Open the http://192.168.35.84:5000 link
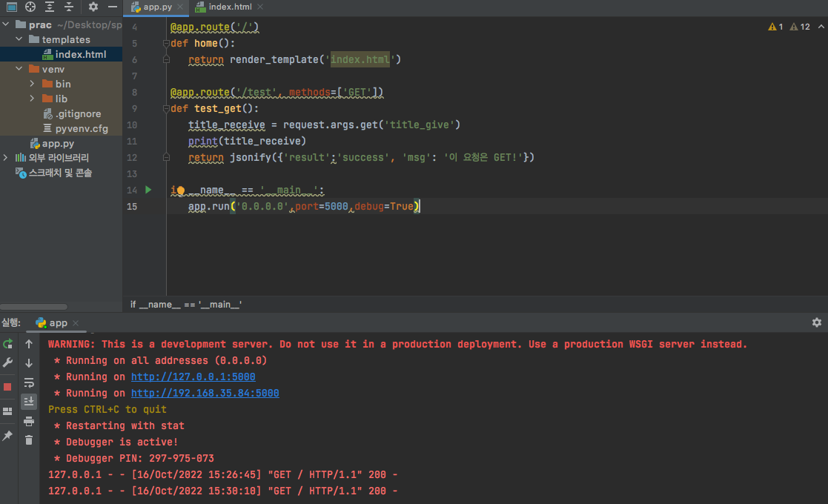The height and width of the screenshot is (504, 828). coord(205,393)
